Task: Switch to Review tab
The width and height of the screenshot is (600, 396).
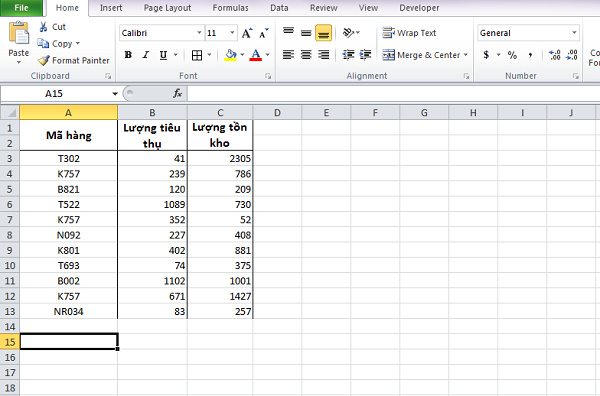Action: (x=323, y=8)
